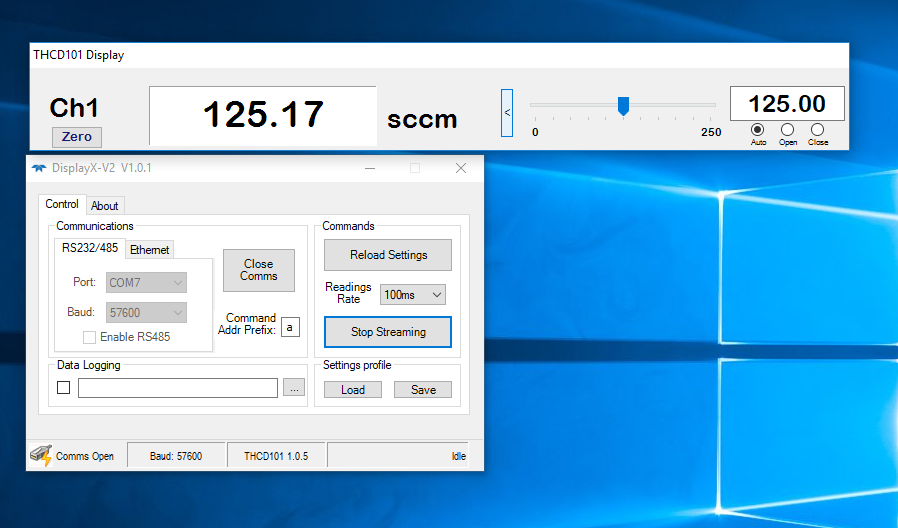
Task: Click Save in Settings profile
Action: click(x=423, y=390)
